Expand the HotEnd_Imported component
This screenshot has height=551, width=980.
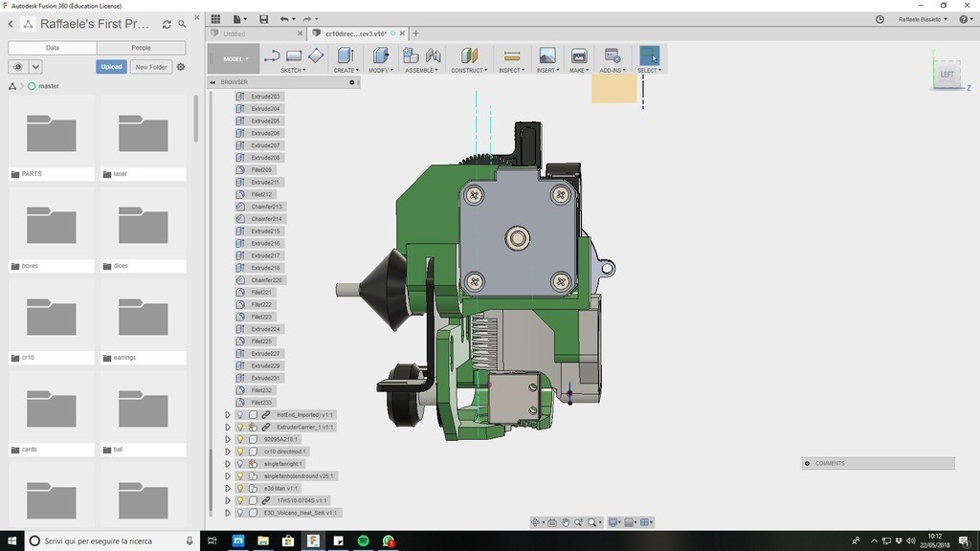(228, 415)
